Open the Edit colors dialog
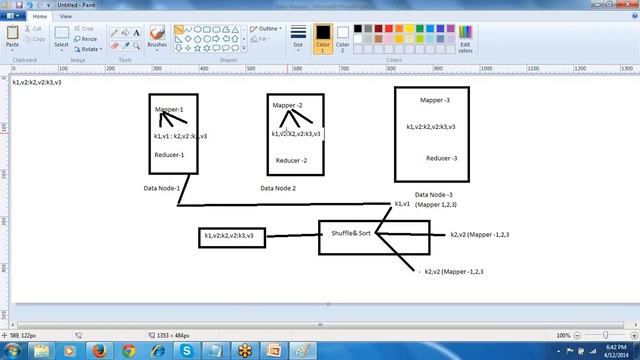 point(465,39)
